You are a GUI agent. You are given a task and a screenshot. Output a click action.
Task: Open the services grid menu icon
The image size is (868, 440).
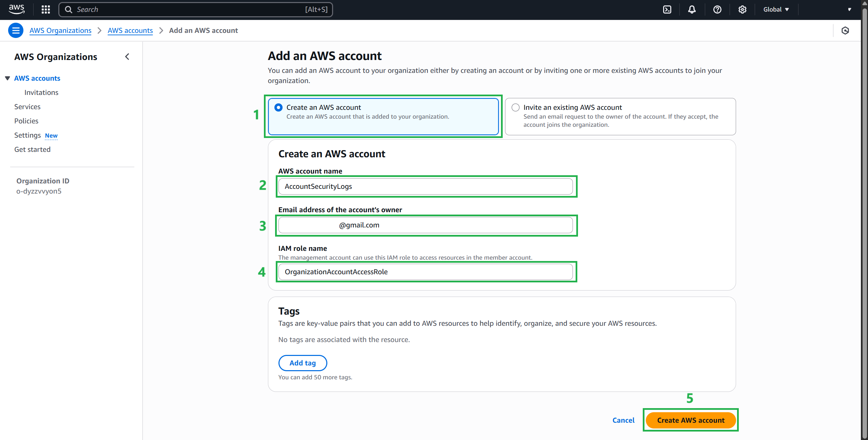click(45, 9)
